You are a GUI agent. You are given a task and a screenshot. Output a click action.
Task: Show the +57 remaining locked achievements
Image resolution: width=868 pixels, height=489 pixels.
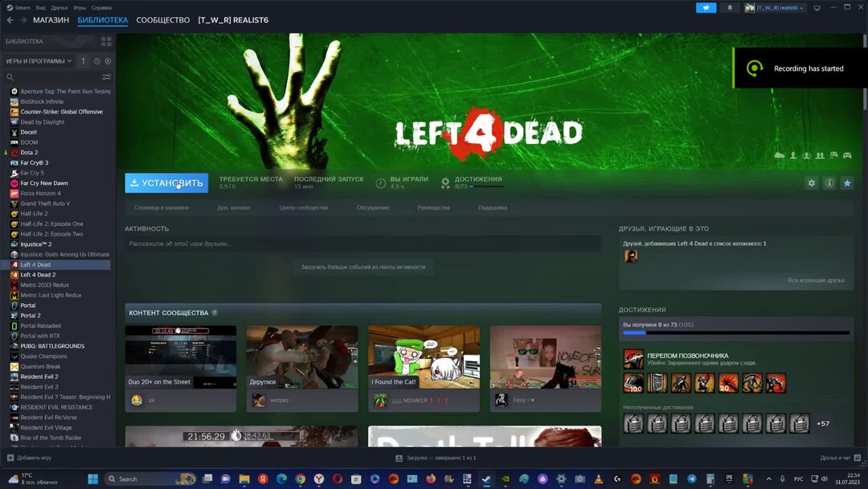coord(823,424)
